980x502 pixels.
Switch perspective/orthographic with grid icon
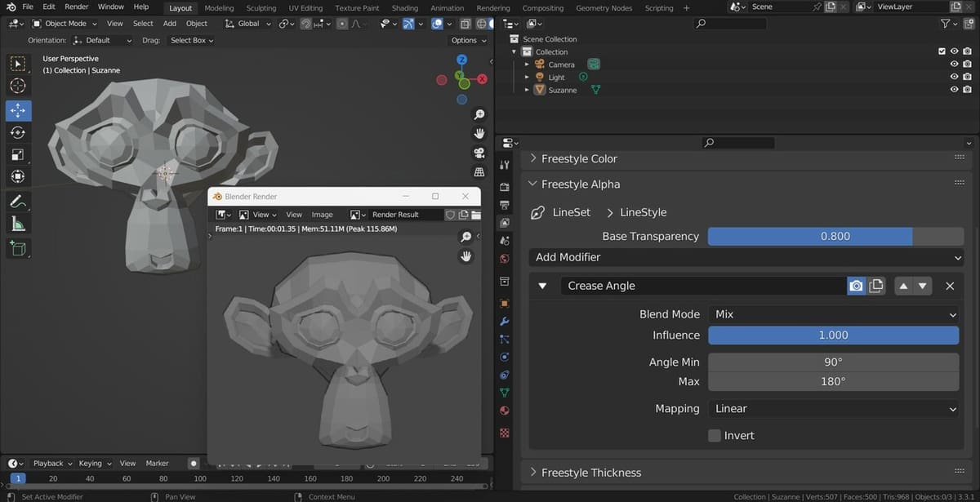pos(479,171)
